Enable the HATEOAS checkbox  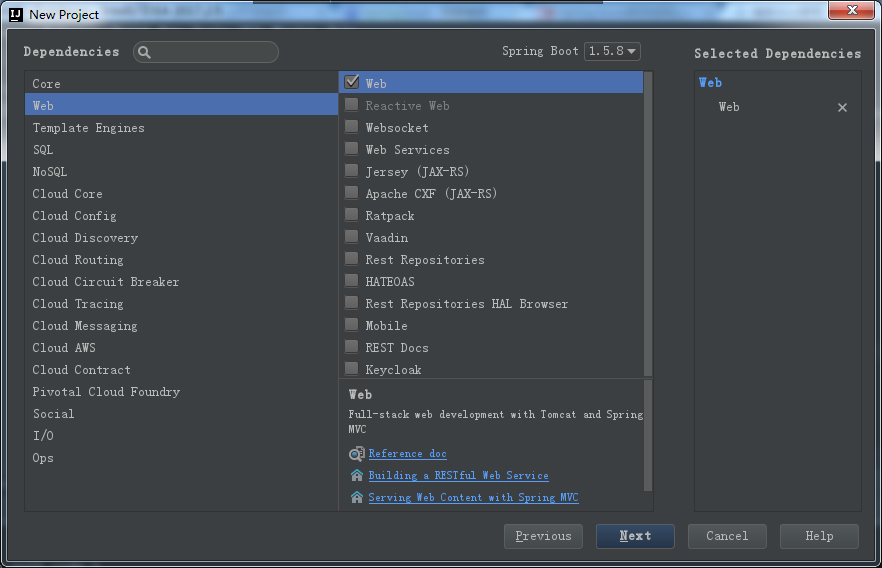coord(352,280)
